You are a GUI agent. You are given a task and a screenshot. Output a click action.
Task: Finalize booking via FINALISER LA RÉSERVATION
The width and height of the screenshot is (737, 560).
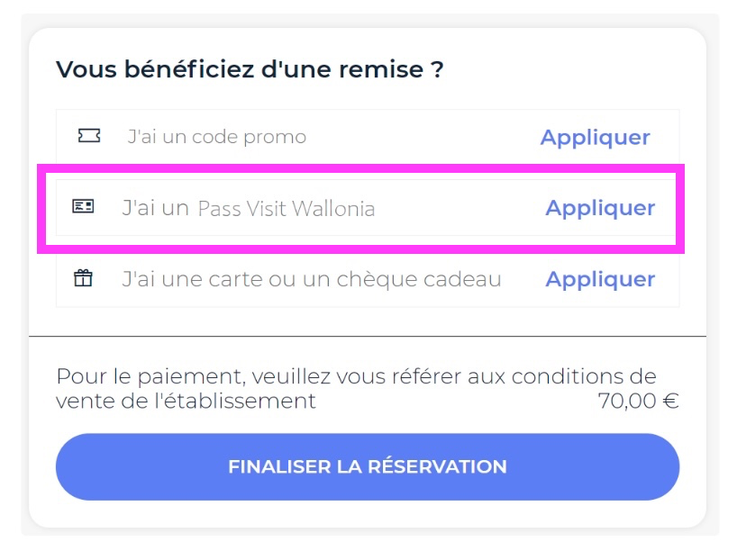[x=368, y=466]
